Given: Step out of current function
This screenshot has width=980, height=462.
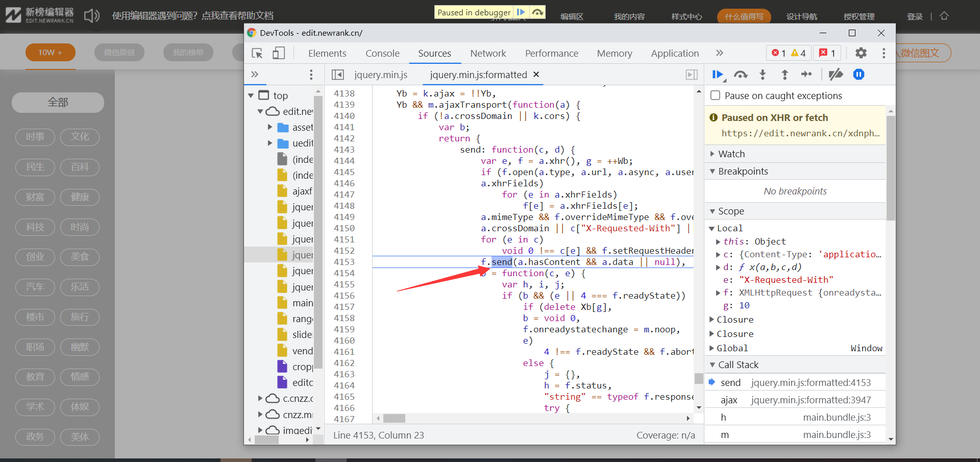Looking at the screenshot, I should [785, 75].
